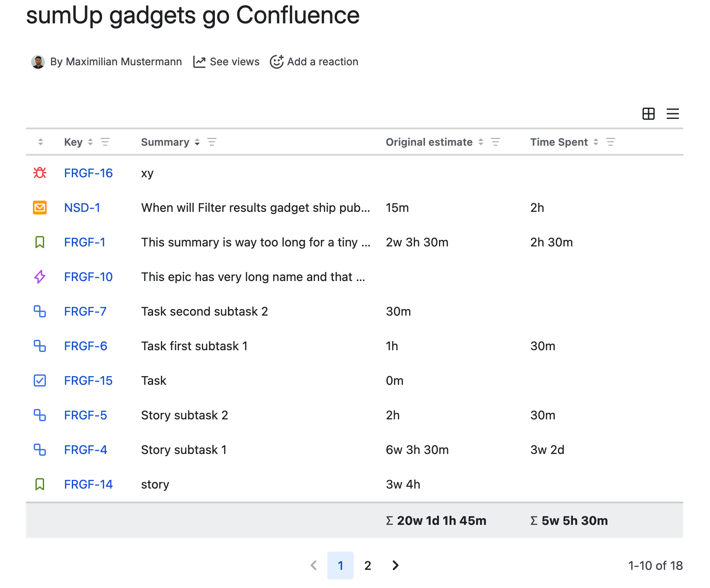Click the '3w 4h' estimate for FRGF-14
The image size is (710, 588).
403,484
